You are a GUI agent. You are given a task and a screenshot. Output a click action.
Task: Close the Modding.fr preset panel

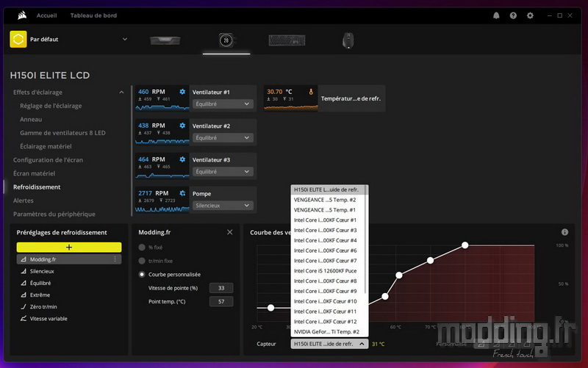[x=230, y=232]
